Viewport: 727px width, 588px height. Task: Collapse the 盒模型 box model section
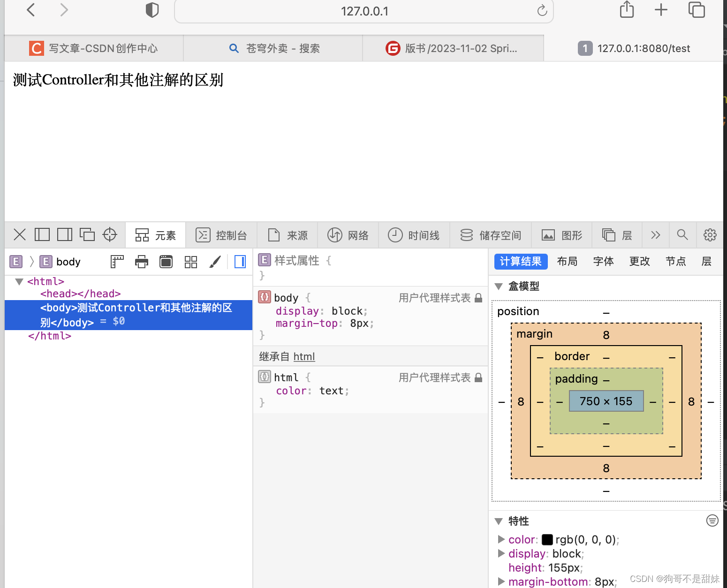pyautogui.click(x=498, y=286)
